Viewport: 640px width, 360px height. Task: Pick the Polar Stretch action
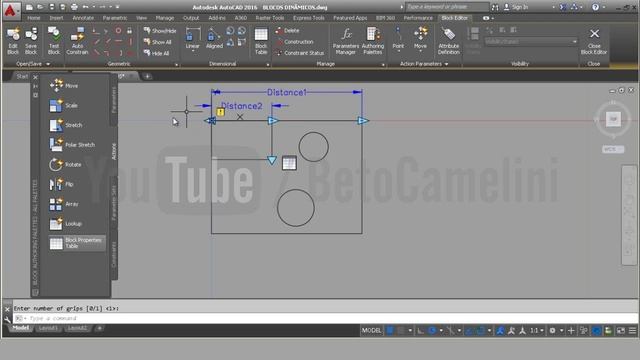click(x=72, y=144)
